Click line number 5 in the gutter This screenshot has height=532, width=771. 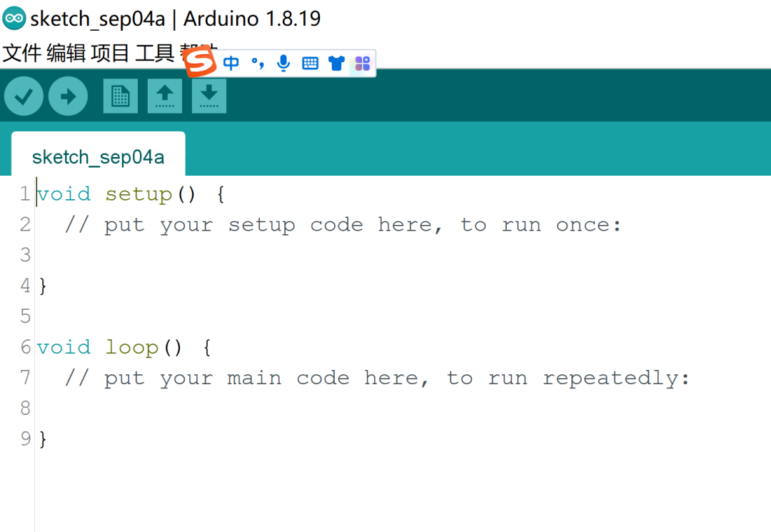(26, 316)
